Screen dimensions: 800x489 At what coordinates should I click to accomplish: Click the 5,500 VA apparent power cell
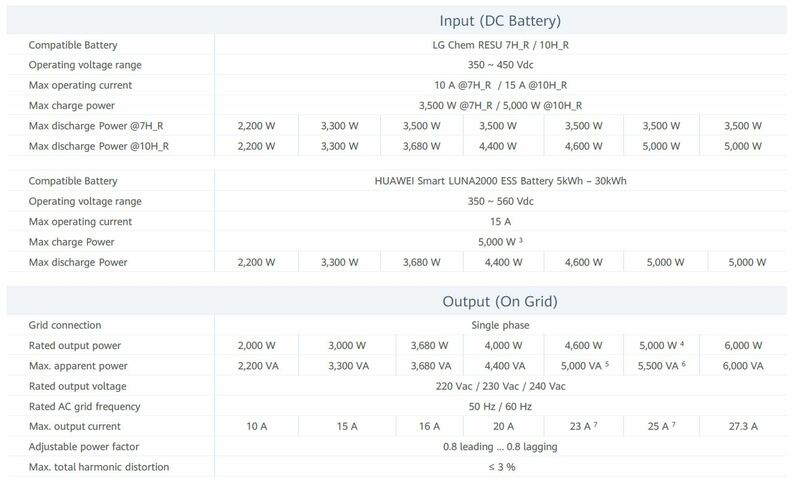pos(657,366)
